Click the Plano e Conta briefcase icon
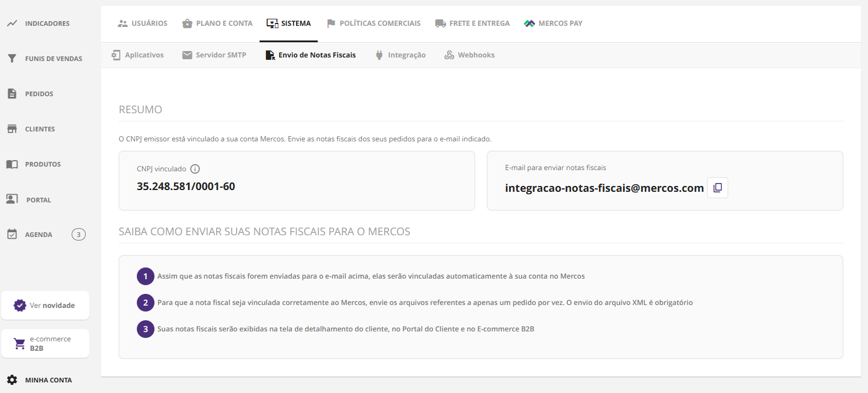The height and width of the screenshot is (393, 868). [x=187, y=23]
